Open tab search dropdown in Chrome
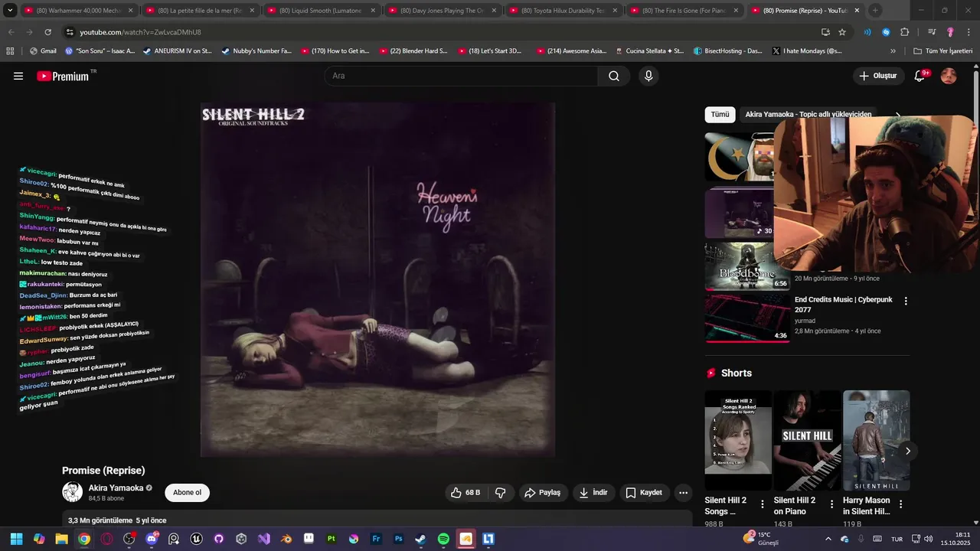 coord(10,11)
